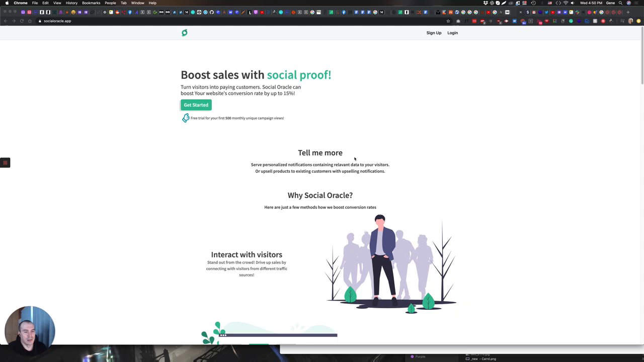Open the volume control in menu bar

coord(573,3)
